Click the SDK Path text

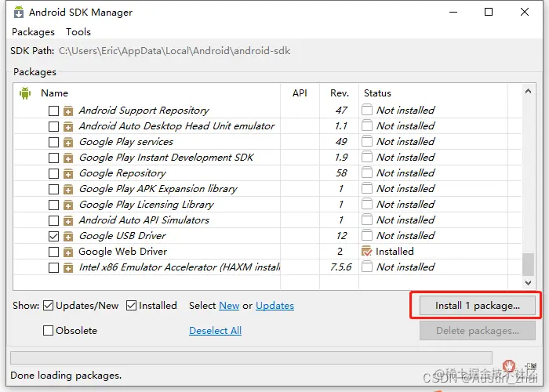point(174,51)
